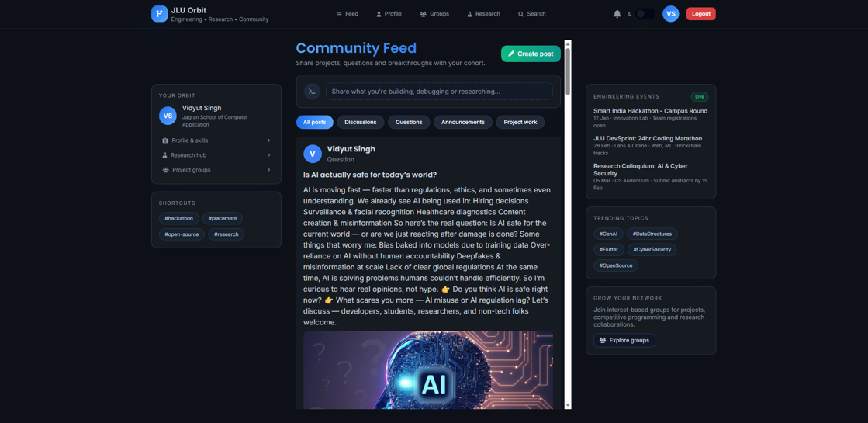
Task: Focus the share-what-you're-building input field
Action: (439, 92)
